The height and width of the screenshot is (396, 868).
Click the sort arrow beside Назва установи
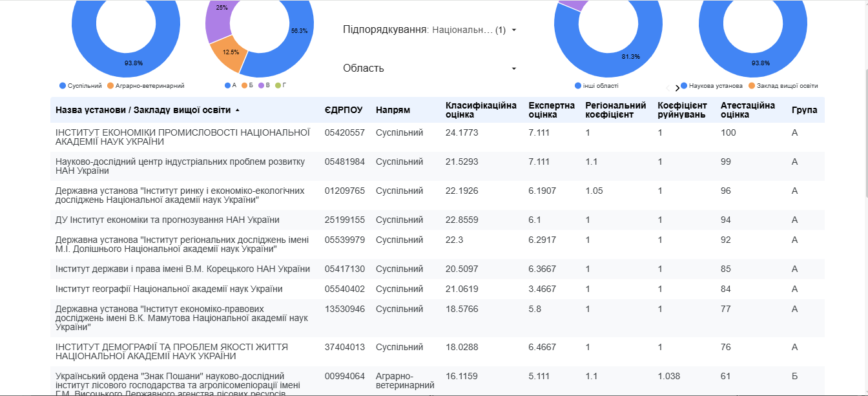point(237,110)
